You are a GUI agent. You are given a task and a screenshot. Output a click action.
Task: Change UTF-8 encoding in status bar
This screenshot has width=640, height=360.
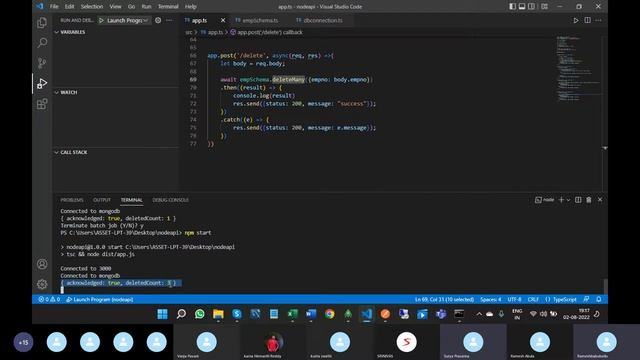[514, 299]
